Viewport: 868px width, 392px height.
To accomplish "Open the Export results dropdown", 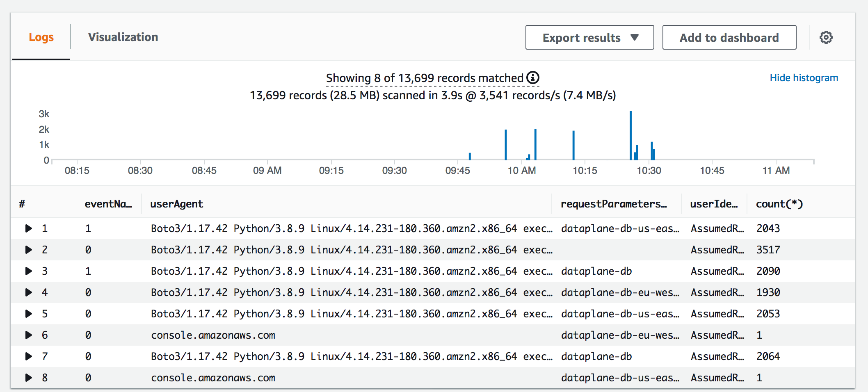I will pos(589,37).
